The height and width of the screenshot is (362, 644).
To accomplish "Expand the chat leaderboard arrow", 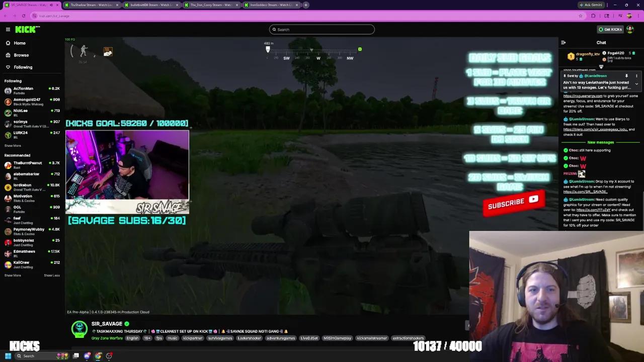I will (601, 67).
